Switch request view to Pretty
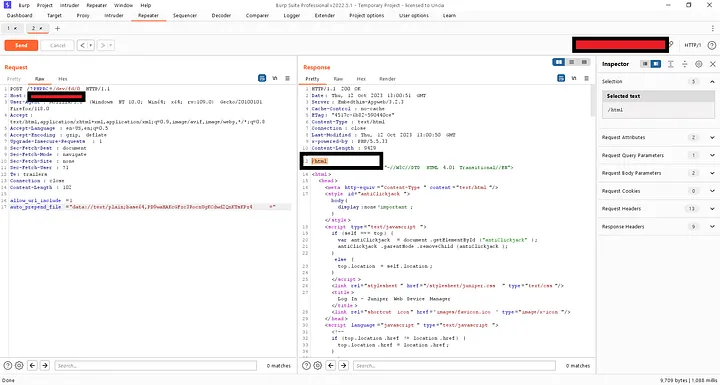Image resolution: width=720 pixels, height=385 pixels. [x=14, y=79]
